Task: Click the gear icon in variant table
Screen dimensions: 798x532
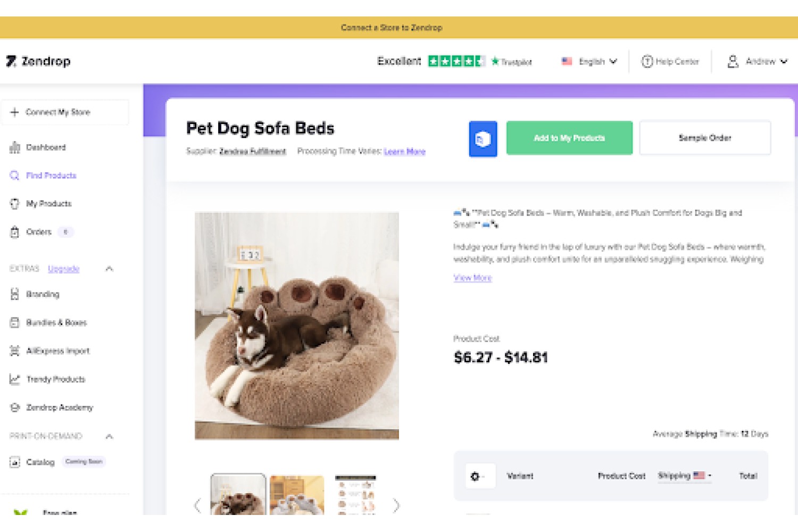Action: coord(475,476)
